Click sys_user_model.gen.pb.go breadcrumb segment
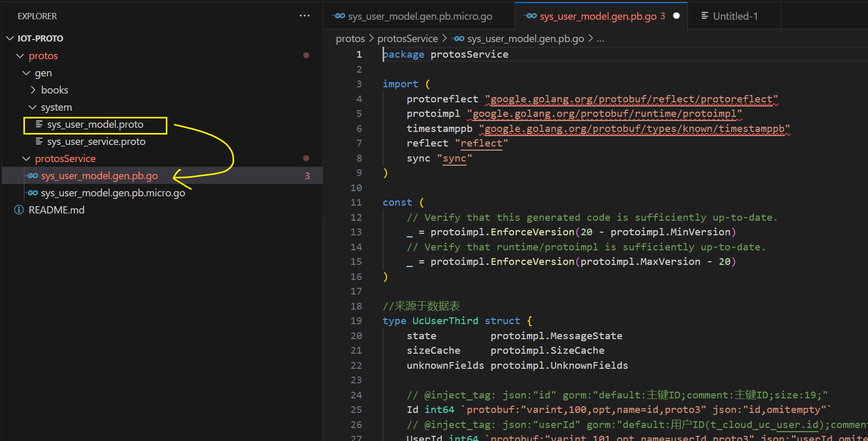Screen dimensions: 868x441 click(x=525, y=38)
